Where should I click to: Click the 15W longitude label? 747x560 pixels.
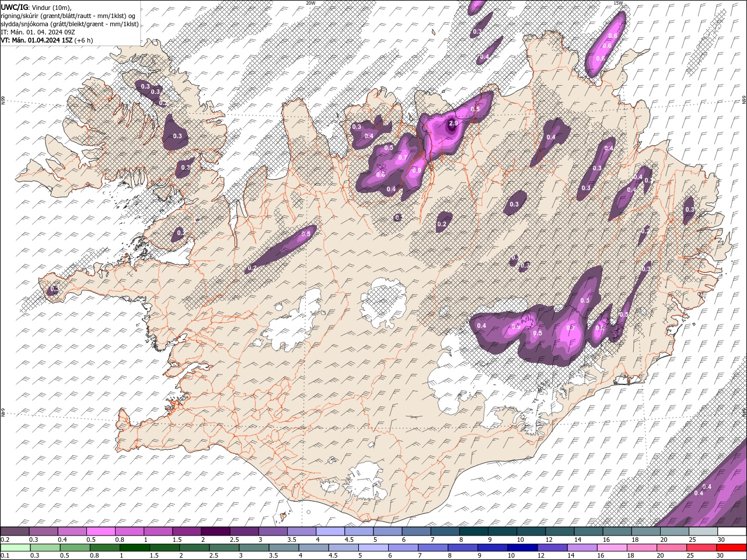pos(618,3)
